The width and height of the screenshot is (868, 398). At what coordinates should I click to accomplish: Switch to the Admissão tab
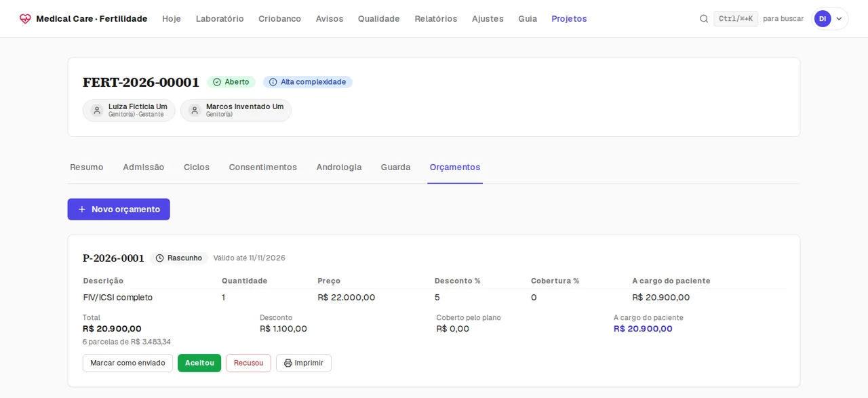(x=144, y=167)
